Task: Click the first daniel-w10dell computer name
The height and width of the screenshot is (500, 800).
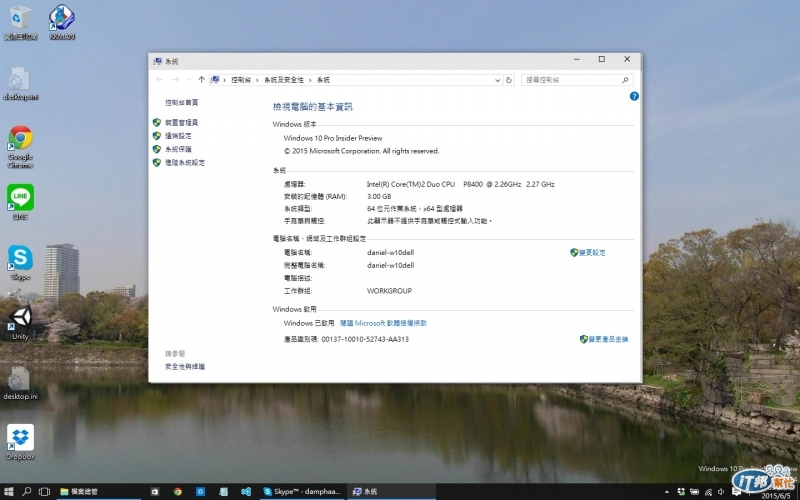Action: pyautogui.click(x=390, y=253)
